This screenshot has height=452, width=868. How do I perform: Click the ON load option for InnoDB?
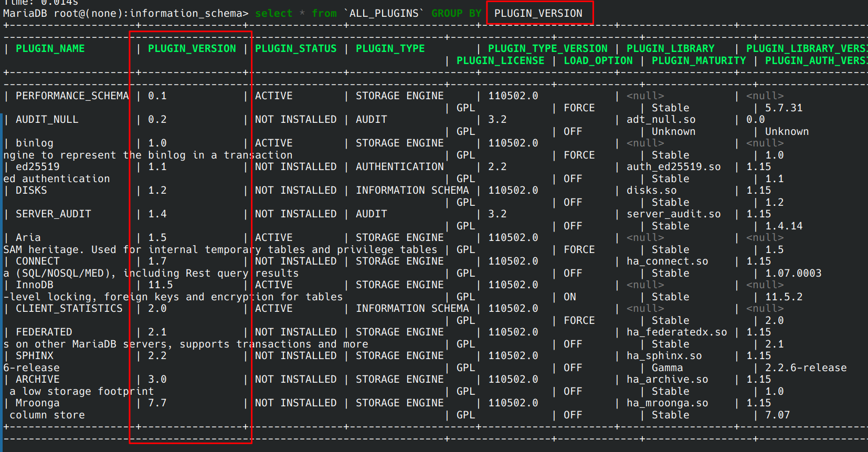coord(570,297)
